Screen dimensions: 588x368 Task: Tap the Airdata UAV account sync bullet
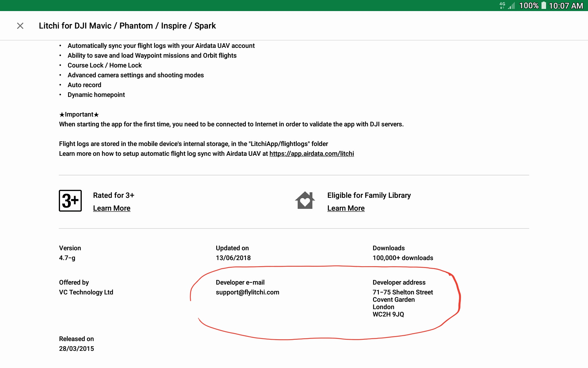pyautogui.click(x=161, y=46)
